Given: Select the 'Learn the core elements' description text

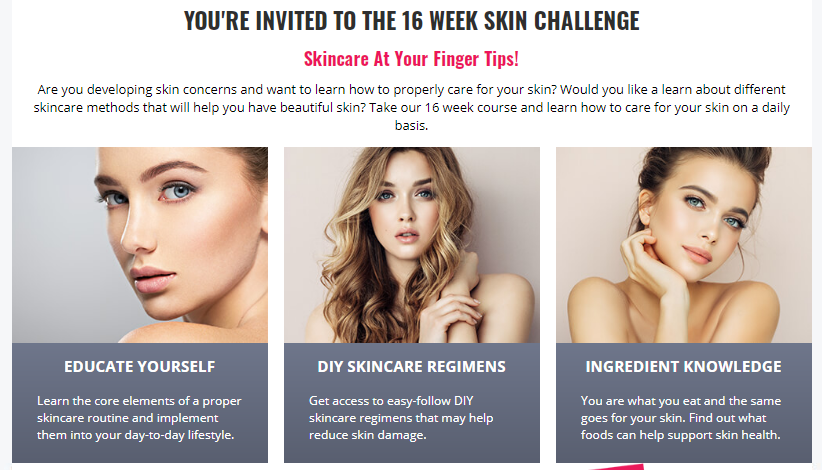Looking at the screenshot, I should pos(139,418).
